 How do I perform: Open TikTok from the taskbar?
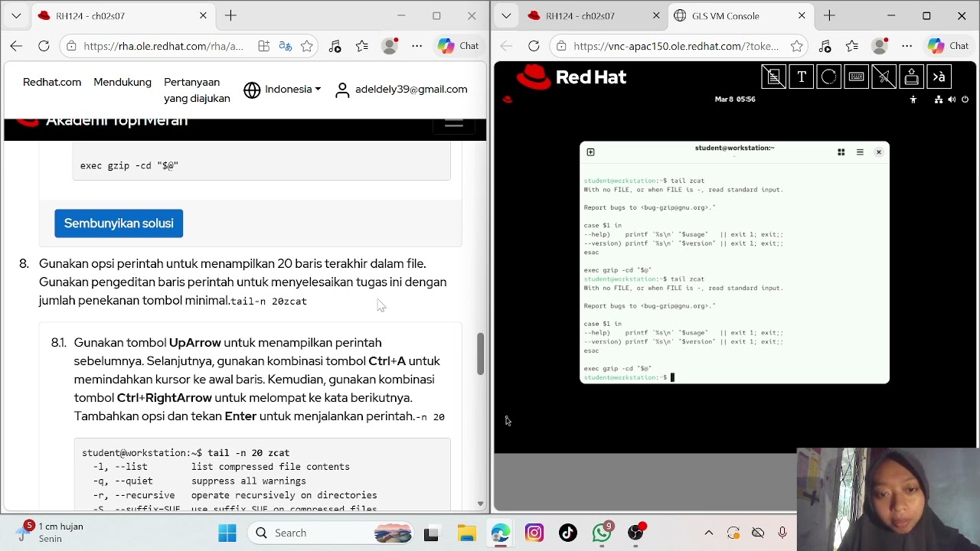click(568, 533)
